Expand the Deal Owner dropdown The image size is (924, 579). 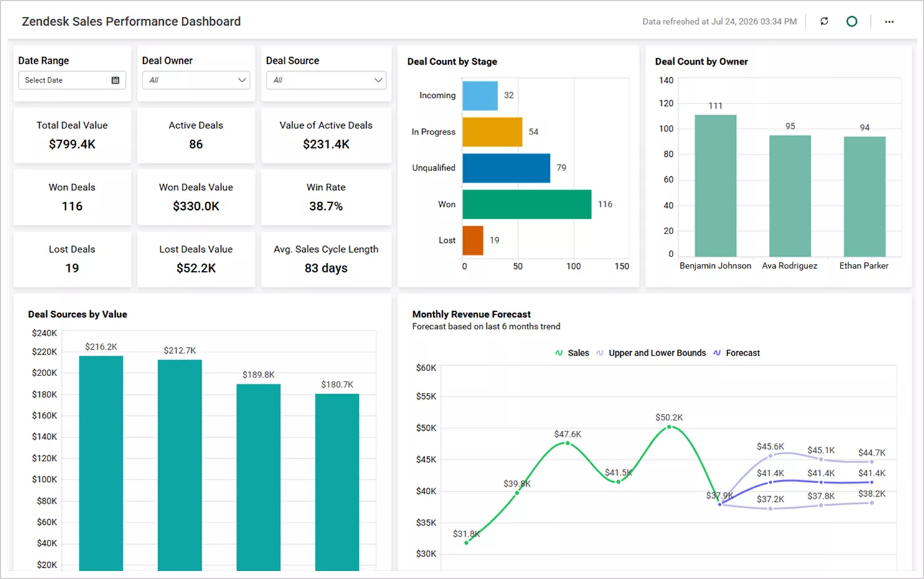[x=196, y=80]
